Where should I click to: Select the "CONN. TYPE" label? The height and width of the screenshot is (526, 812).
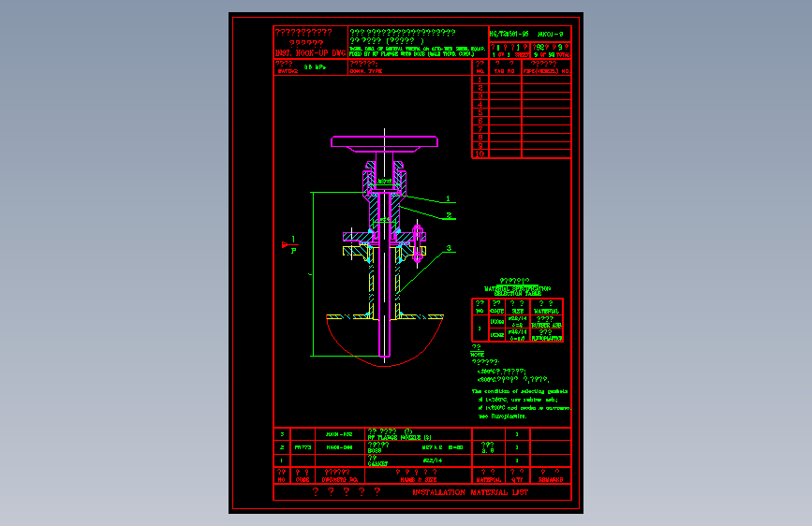click(x=365, y=71)
